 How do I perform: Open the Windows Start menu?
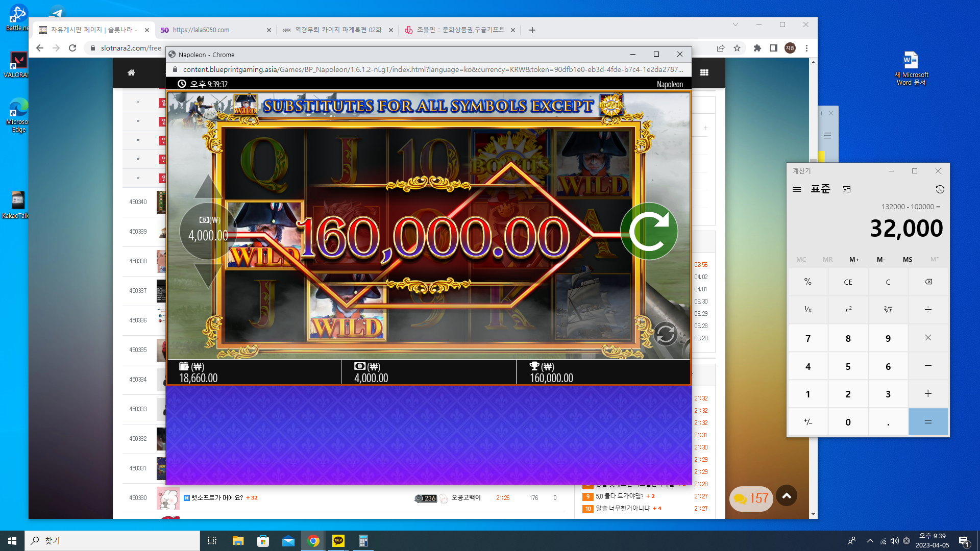coord(12,541)
